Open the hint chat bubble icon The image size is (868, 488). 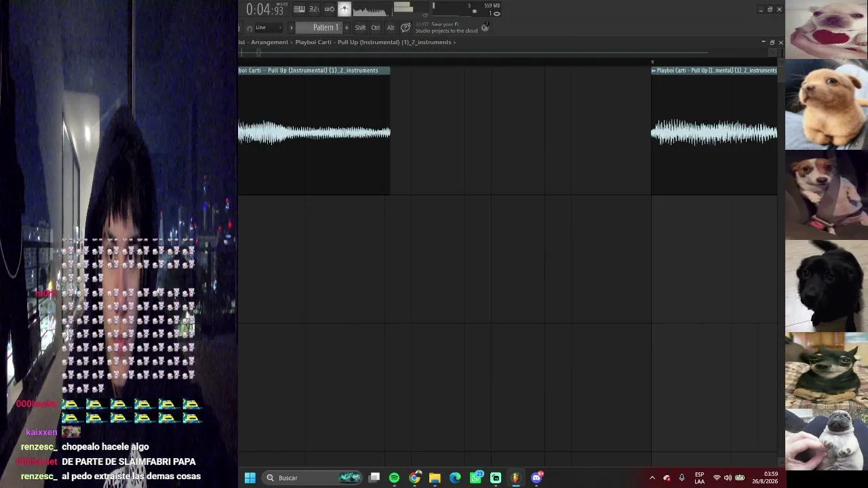coord(406,28)
